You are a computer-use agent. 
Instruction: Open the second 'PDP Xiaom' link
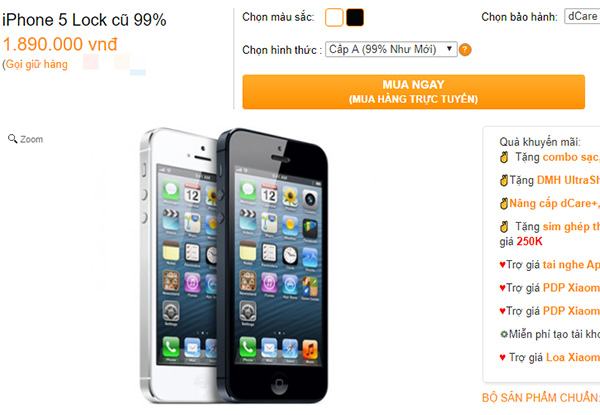(x=571, y=311)
